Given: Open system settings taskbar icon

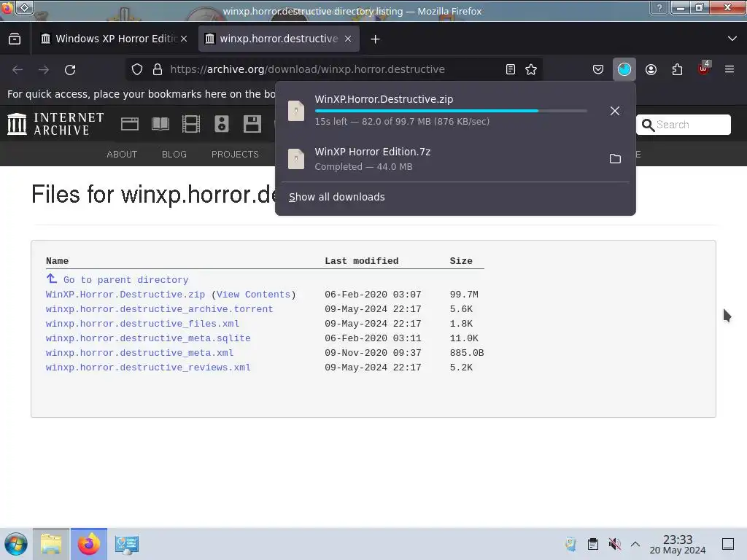Looking at the screenshot, I should click(x=127, y=544).
